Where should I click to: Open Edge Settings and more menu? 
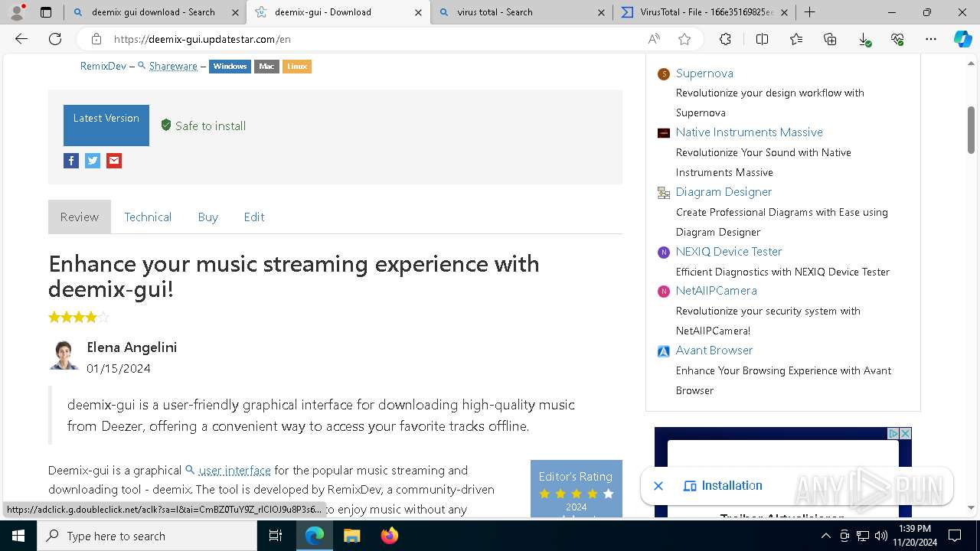pyautogui.click(x=931, y=39)
